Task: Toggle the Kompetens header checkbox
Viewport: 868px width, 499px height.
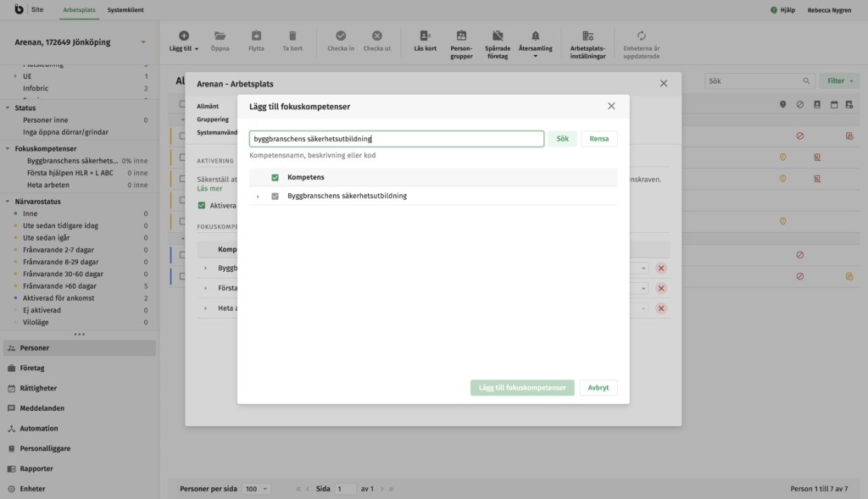Action: (275, 177)
